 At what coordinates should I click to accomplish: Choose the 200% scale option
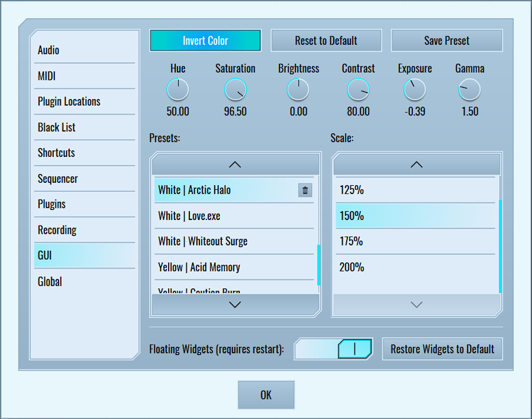tap(415, 267)
